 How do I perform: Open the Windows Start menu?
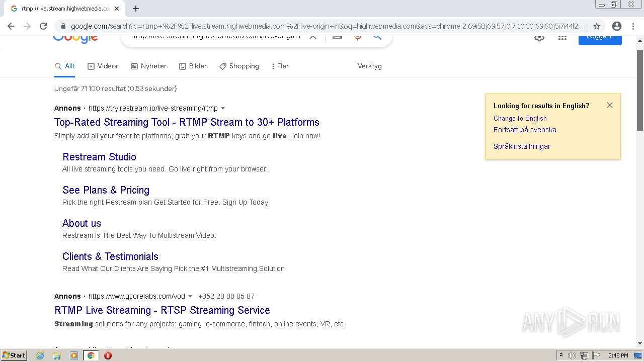coord(14,355)
